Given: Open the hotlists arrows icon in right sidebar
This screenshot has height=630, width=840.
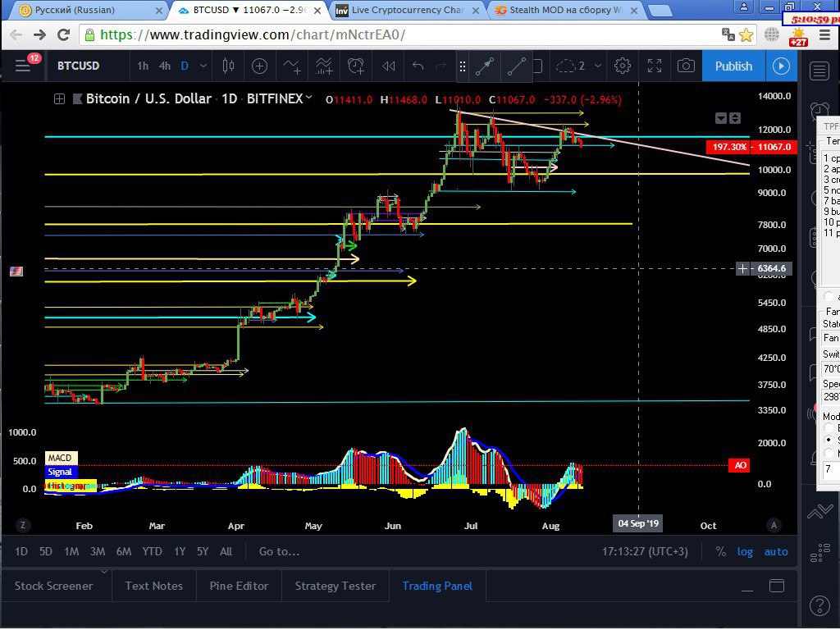Looking at the screenshot, I should coord(819,511).
